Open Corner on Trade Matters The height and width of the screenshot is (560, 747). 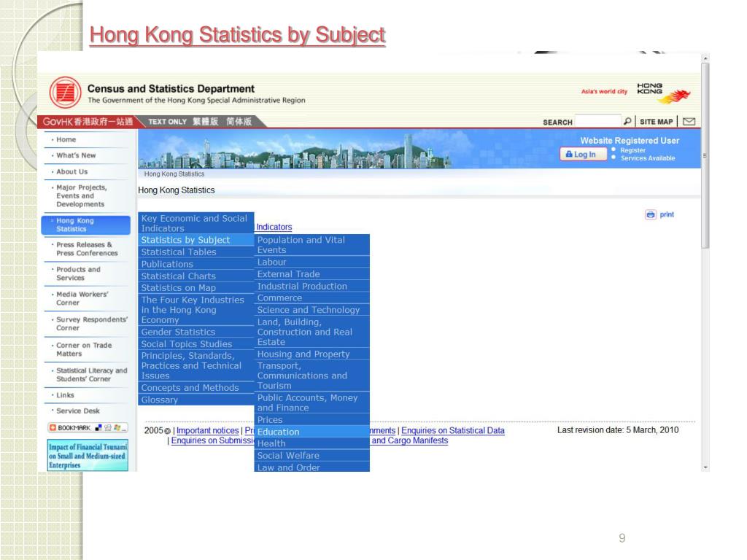84,349
